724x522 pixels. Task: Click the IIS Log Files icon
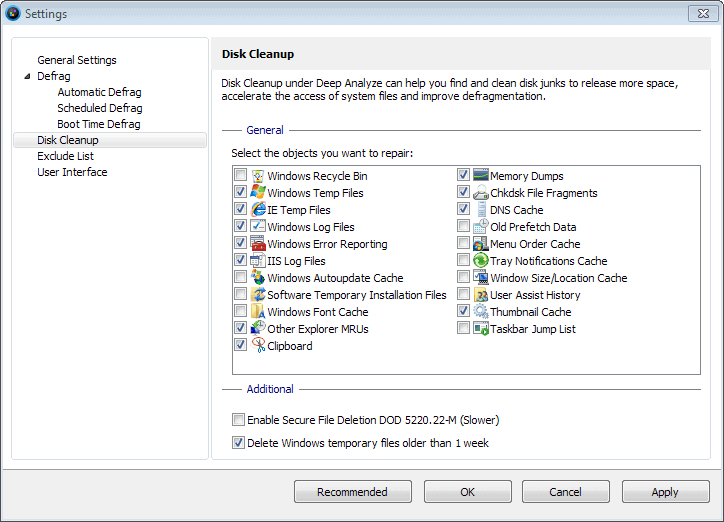coord(258,261)
